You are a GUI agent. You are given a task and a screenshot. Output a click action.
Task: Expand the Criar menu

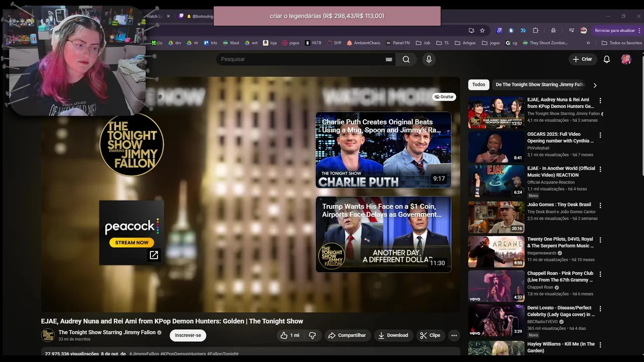582,59
